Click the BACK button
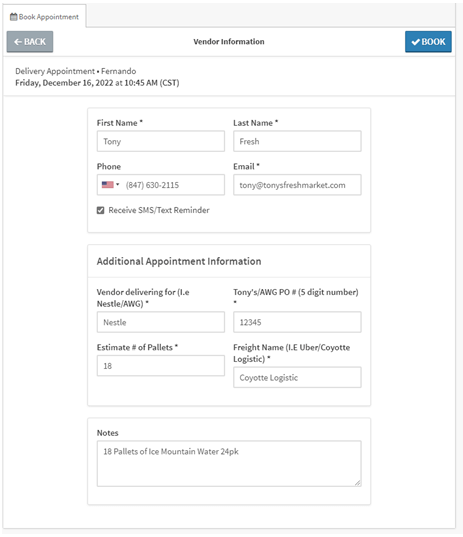This screenshot has height=537, width=463. click(x=30, y=42)
